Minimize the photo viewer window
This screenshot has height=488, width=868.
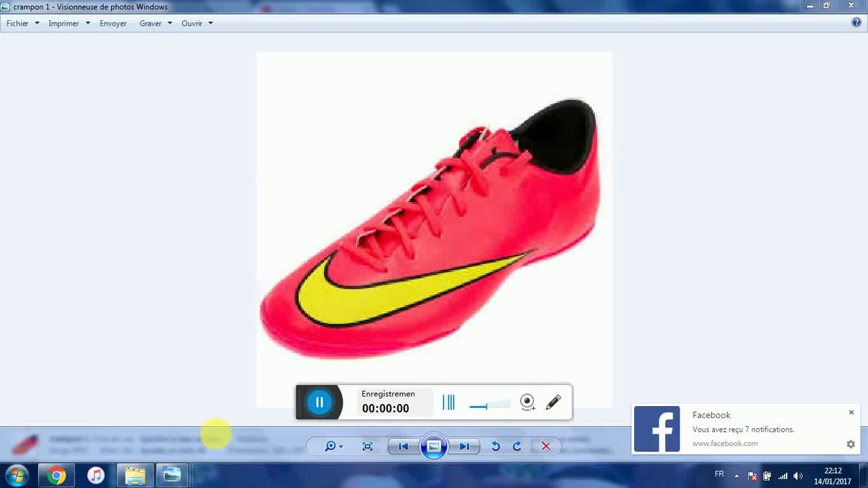810,6
